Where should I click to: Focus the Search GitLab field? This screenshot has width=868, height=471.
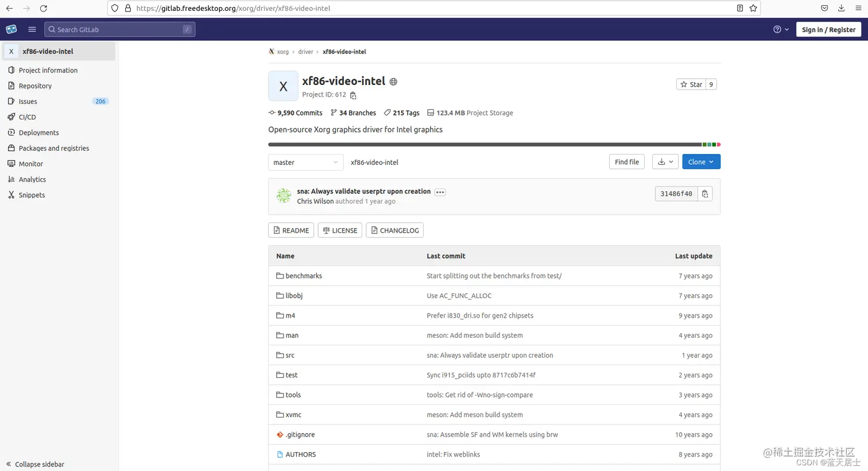point(120,29)
